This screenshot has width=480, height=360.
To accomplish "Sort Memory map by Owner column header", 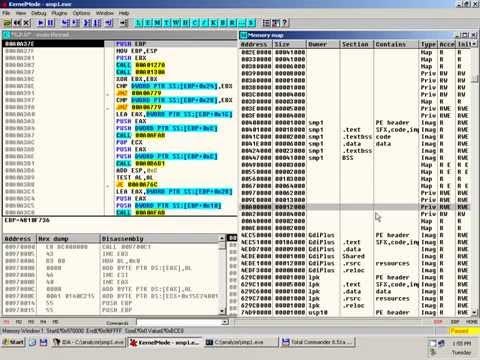I will coord(323,44).
